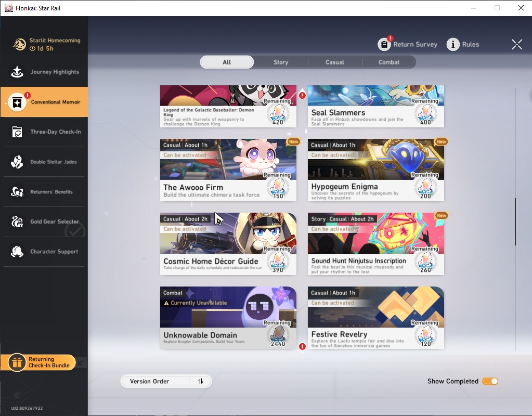The image size is (532, 416).
Task: Disable the Show Completed toggle
Action: coord(490,381)
